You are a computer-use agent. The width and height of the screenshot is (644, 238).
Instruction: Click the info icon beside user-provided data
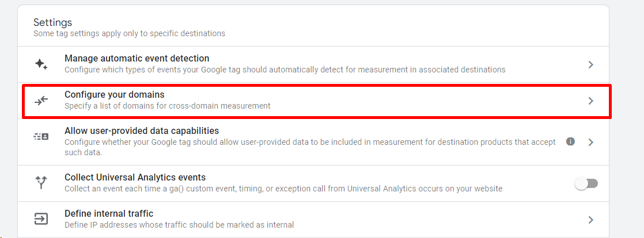[570, 142]
